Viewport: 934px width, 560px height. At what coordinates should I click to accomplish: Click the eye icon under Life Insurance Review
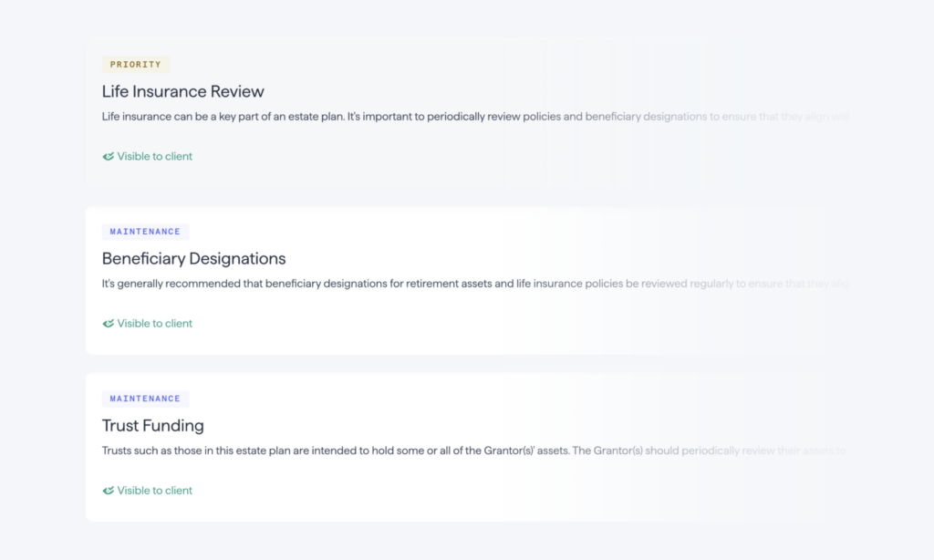108,157
